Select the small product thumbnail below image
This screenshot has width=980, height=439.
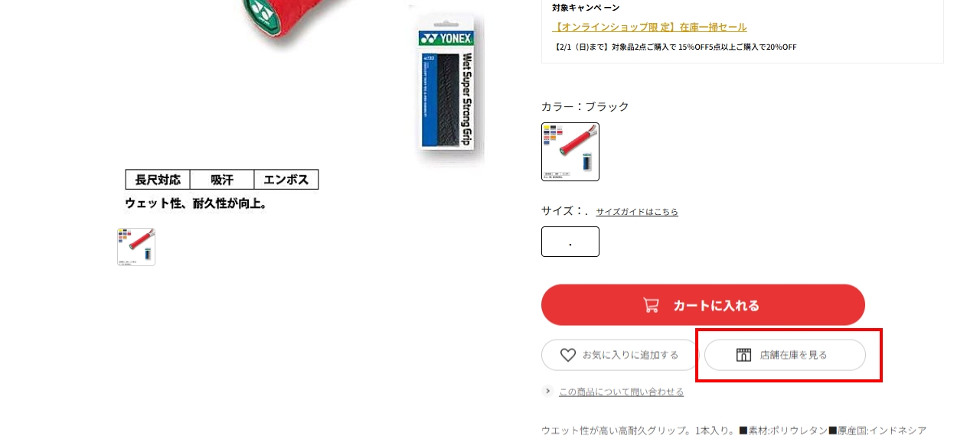[x=136, y=247]
